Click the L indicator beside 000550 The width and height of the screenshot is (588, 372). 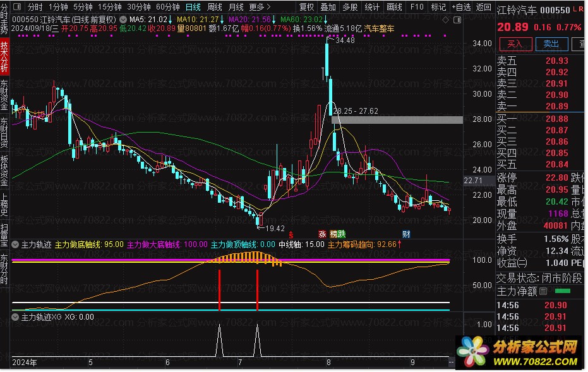click(575, 9)
